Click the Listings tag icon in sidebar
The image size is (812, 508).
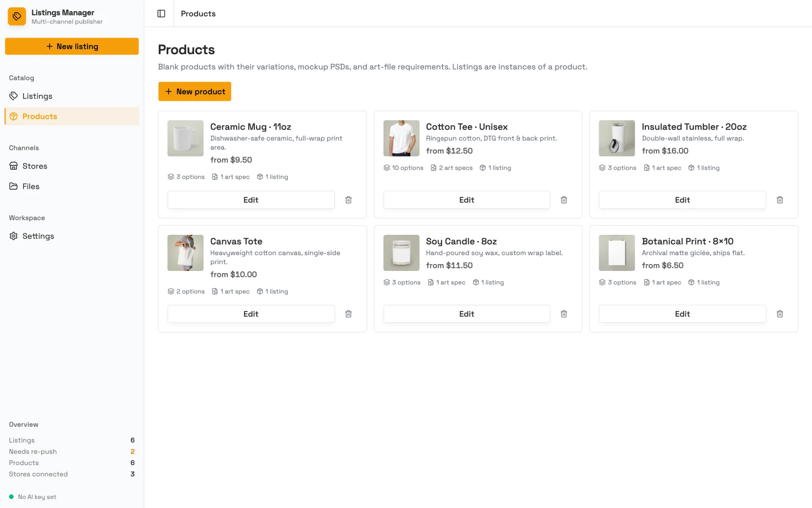[14, 96]
